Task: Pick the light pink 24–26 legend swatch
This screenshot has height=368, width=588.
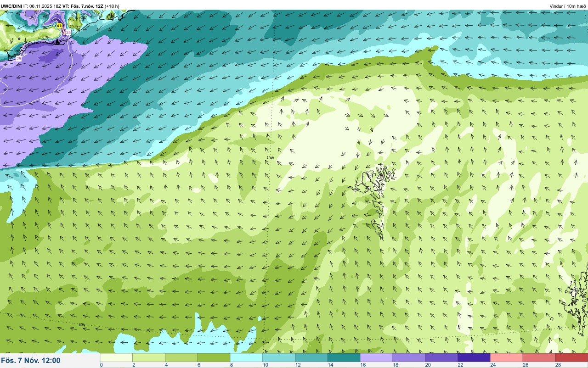Action: click(507, 357)
